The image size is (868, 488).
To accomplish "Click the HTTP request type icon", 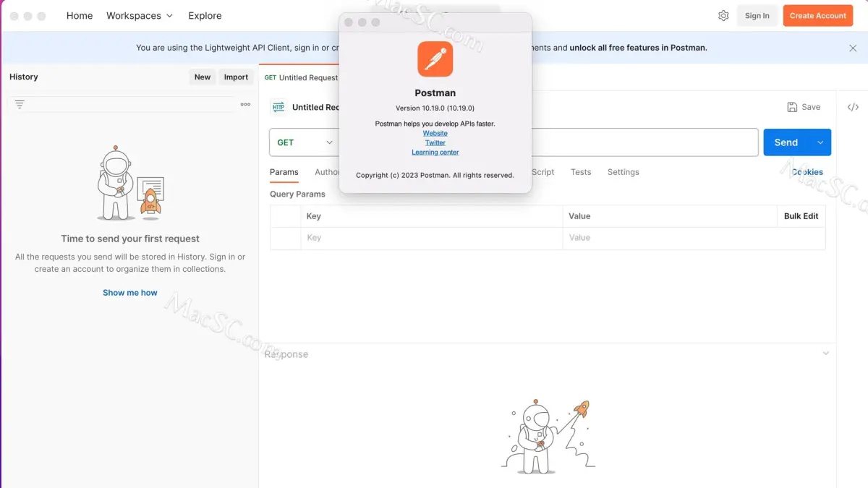I will point(278,107).
